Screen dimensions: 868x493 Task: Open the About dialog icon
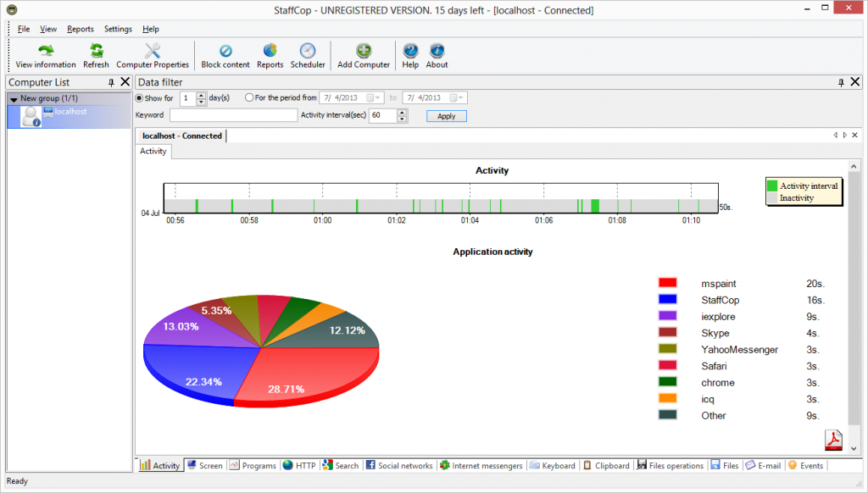pyautogui.click(x=437, y=51)
